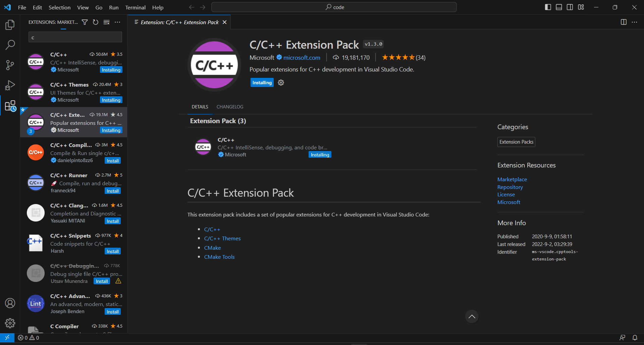Open the Accounts menu icon

point(10,303)
